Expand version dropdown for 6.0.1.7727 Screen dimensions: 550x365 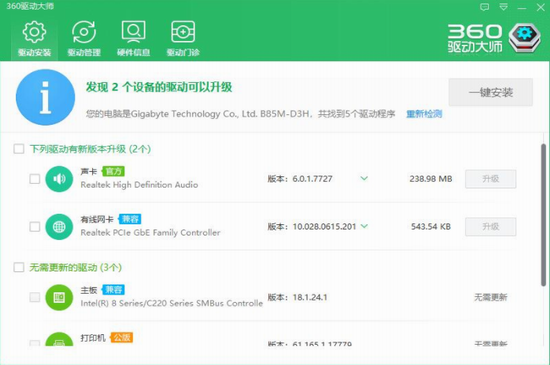[x=364, y=178]
